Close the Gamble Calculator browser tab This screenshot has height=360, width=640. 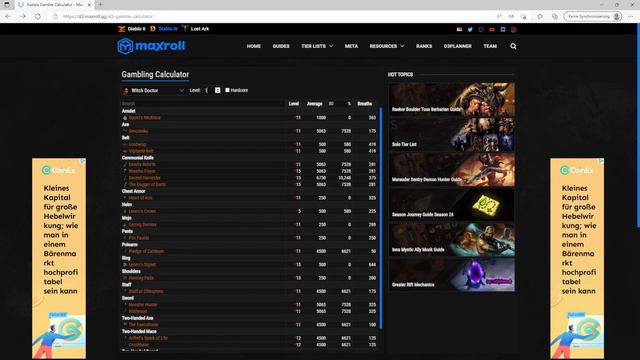(89, 4)
